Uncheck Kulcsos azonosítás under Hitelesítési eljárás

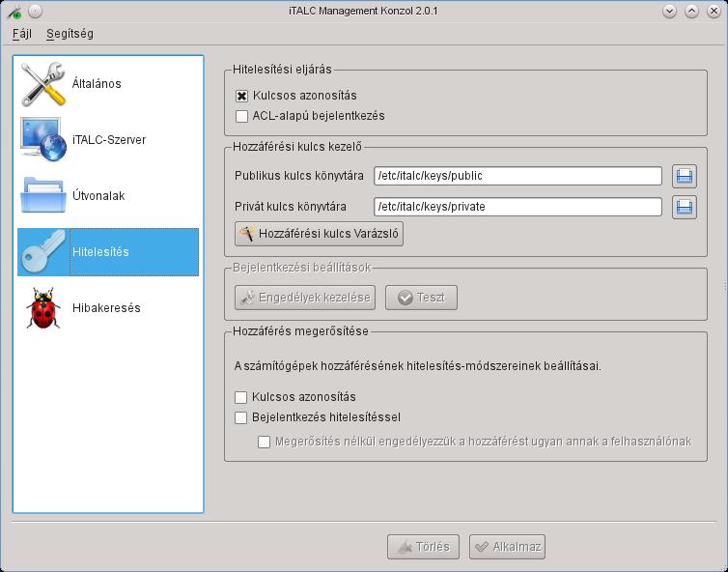(x=241, y=96)
